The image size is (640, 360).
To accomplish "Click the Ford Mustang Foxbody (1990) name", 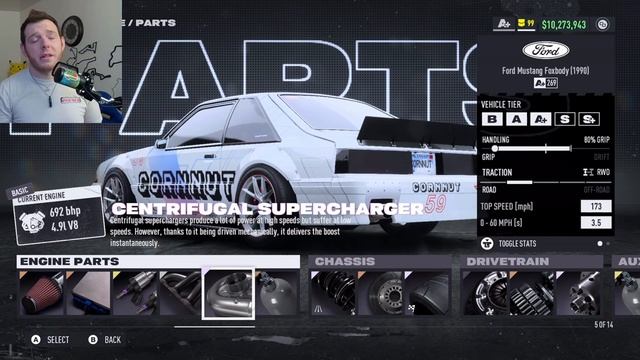I will [x=546, y=71].
